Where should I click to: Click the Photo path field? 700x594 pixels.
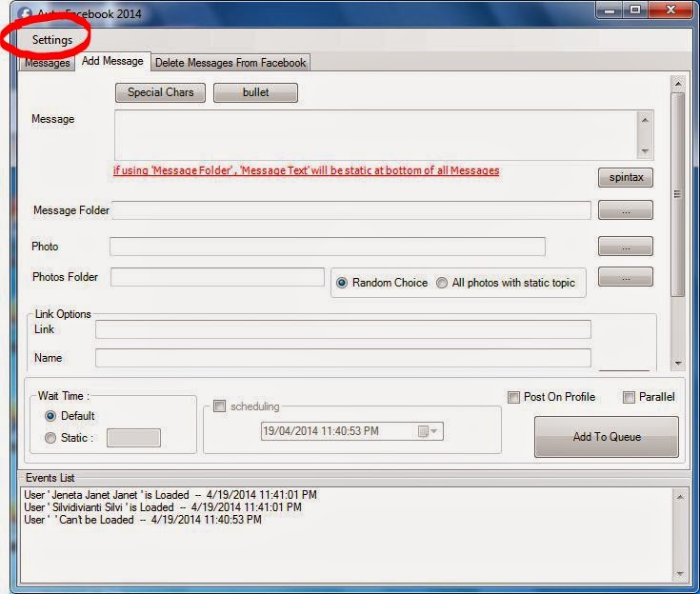point(328,247)
